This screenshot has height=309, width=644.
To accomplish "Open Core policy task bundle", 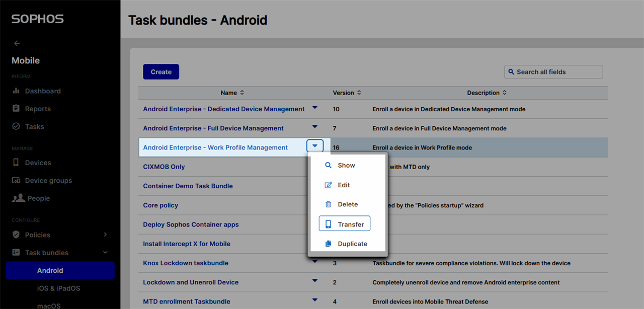I will coord(160,205).
